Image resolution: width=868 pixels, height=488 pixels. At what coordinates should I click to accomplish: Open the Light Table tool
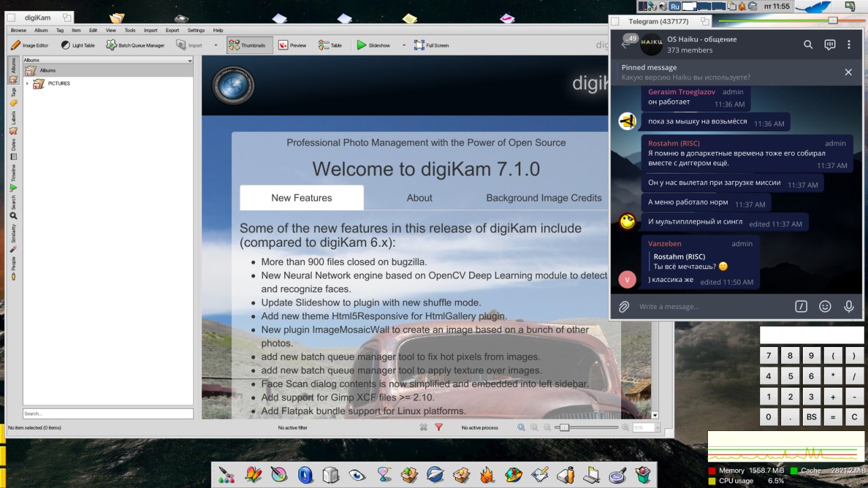(x=77, y=45)
